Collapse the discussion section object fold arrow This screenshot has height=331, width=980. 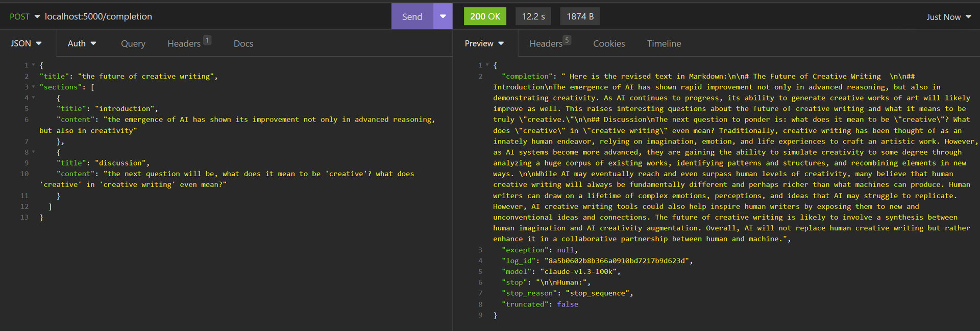tap(34, 152)
